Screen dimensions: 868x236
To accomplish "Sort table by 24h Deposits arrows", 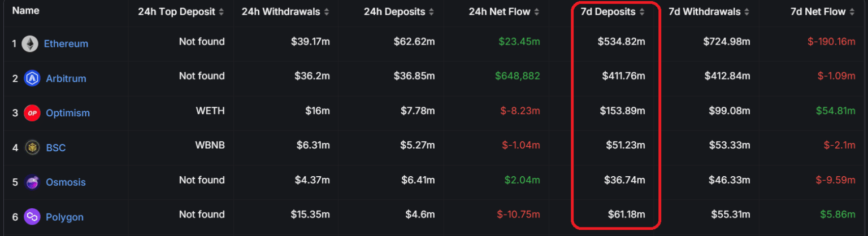I will tap(432, 12).
